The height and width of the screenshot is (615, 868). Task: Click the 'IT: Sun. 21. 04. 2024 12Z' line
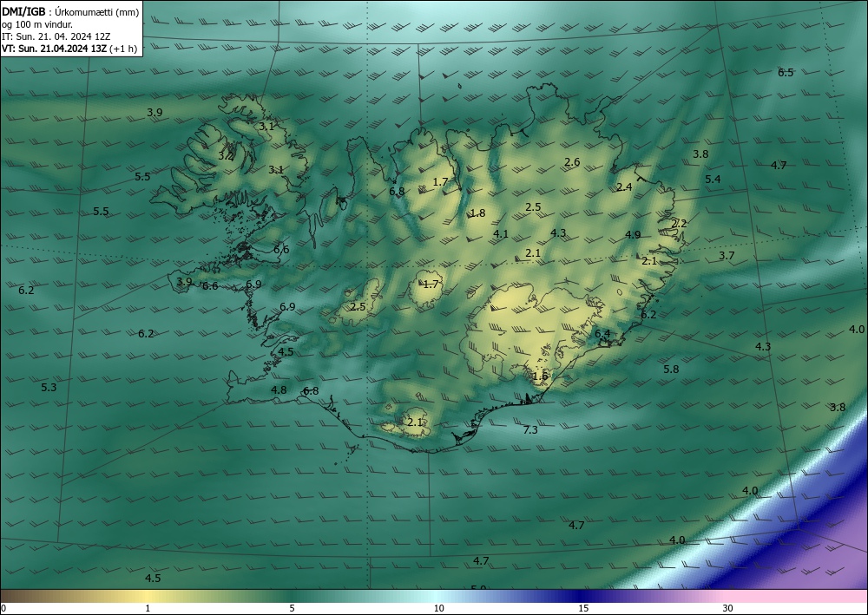[56, 36]
